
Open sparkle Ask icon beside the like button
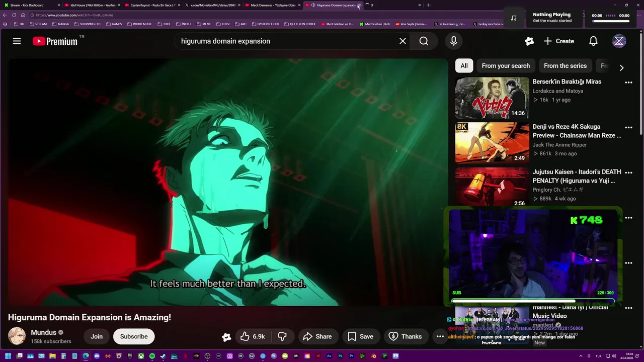tap(226, 337)
